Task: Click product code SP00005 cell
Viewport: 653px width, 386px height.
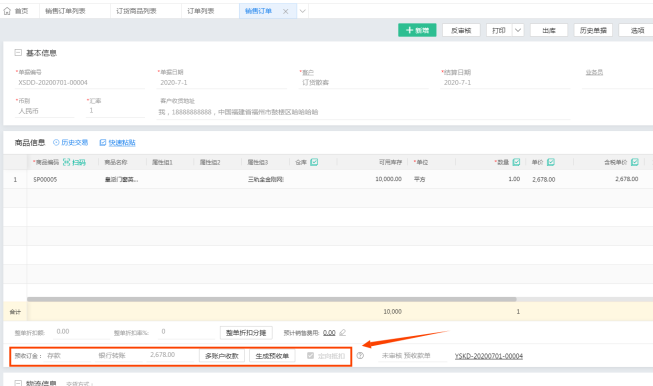Action: [45, 179]
